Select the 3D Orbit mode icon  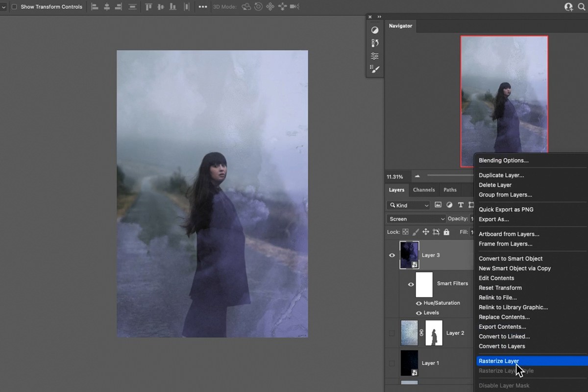(x=246, y=7)
